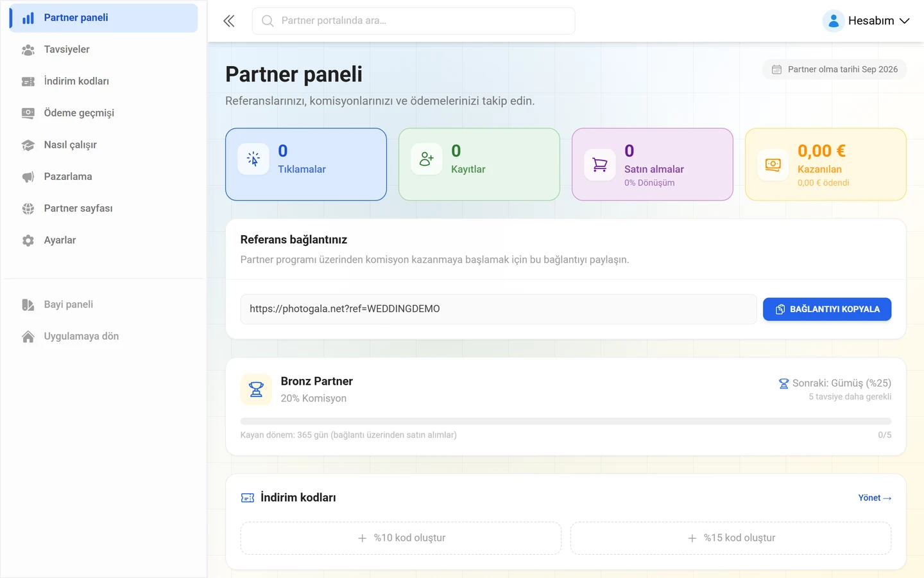Click the search magnifier icon
Viewport: 924px width, 578px height.
pyautogui.click(x=268, y=21)
